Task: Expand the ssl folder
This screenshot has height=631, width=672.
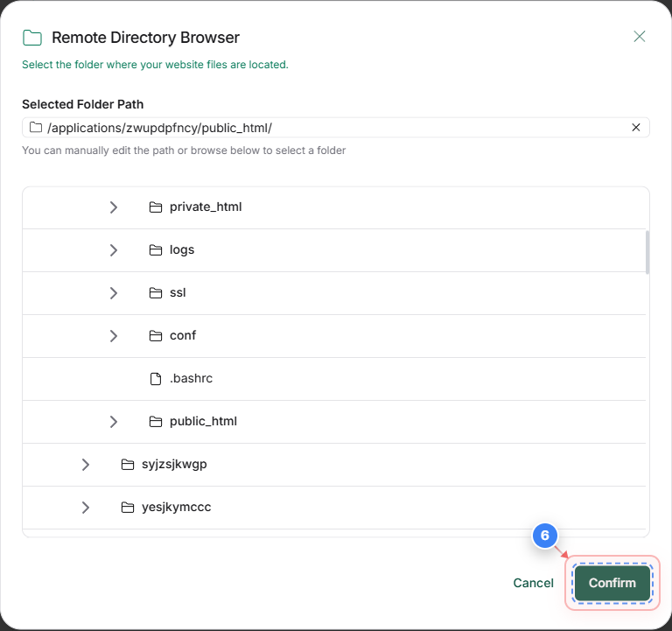Action: click(113, 293)
